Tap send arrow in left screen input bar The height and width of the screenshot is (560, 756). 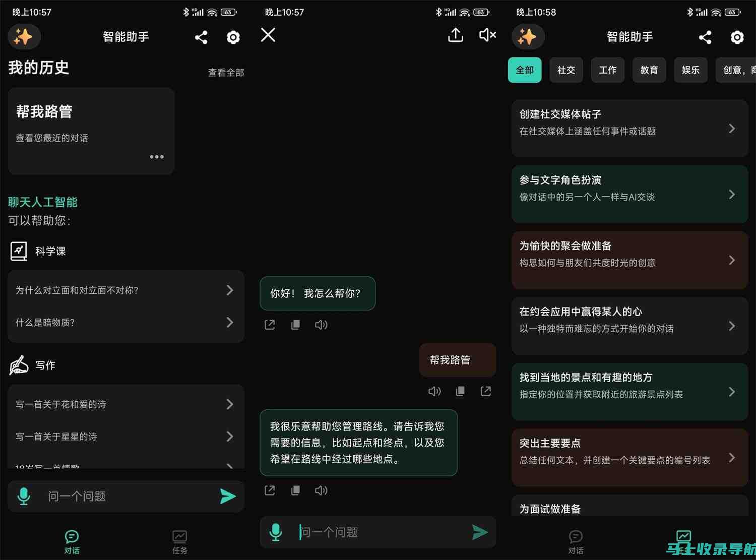click(228, 496)
